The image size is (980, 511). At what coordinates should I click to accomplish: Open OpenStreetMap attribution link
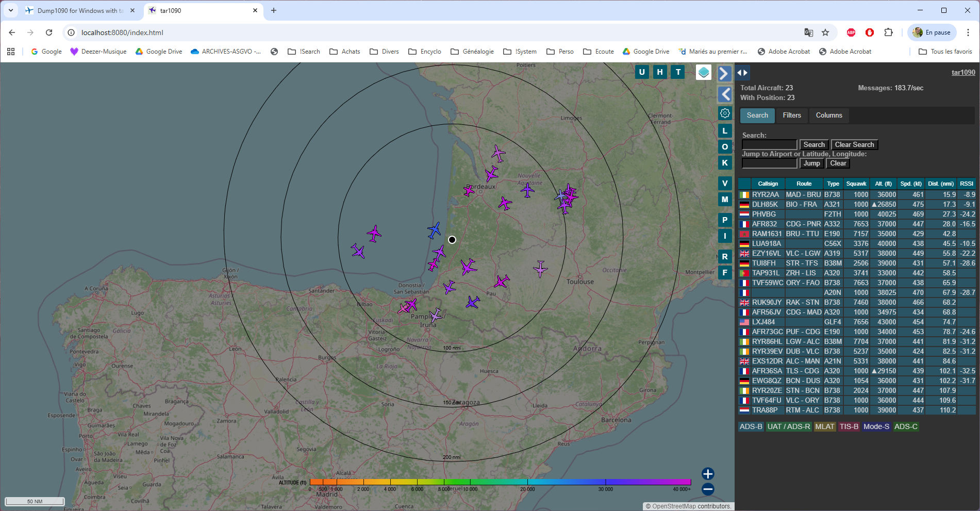coord(675,506)
